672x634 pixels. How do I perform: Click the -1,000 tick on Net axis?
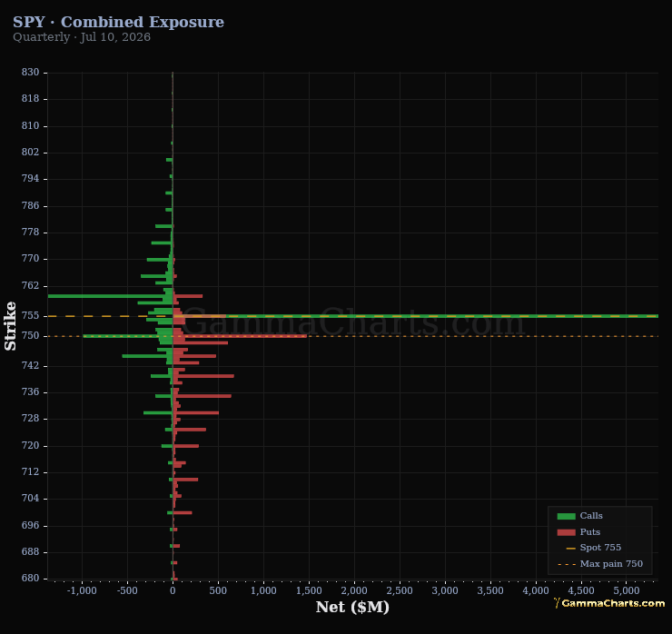tap(82, 590)
